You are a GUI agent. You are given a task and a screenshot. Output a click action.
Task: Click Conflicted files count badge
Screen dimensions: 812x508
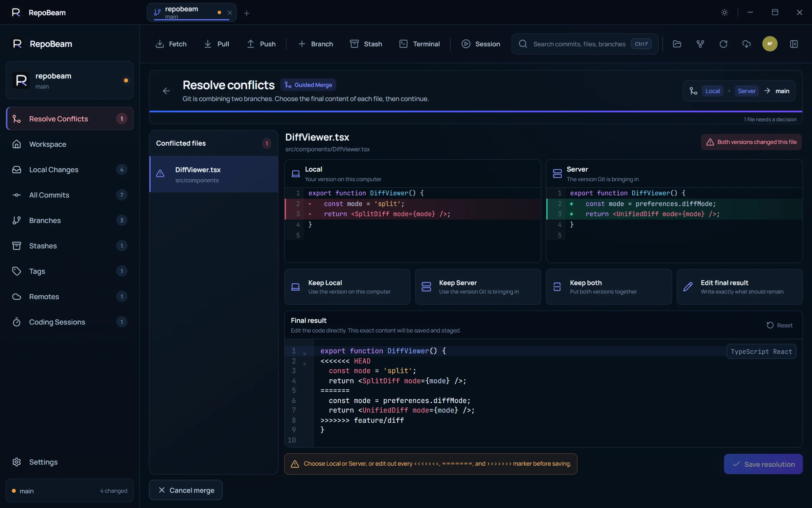click(267, 143)
